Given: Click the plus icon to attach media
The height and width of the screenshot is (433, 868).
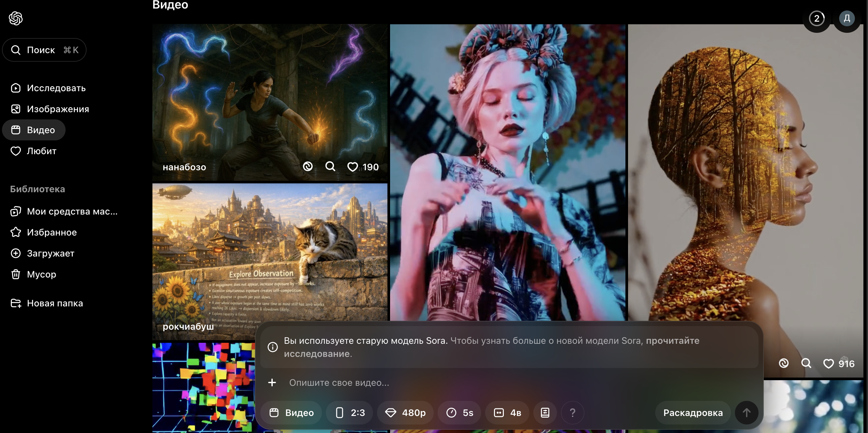Looking at the screenshot, I should (x=272, y=382).
